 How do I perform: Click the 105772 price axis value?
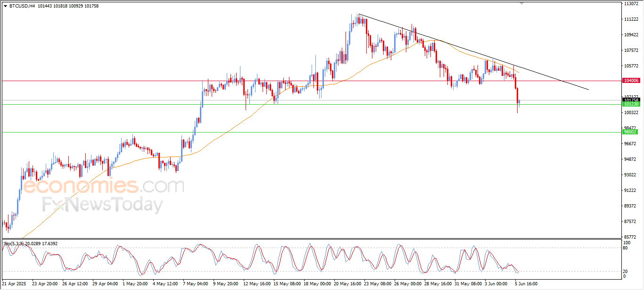631,66
